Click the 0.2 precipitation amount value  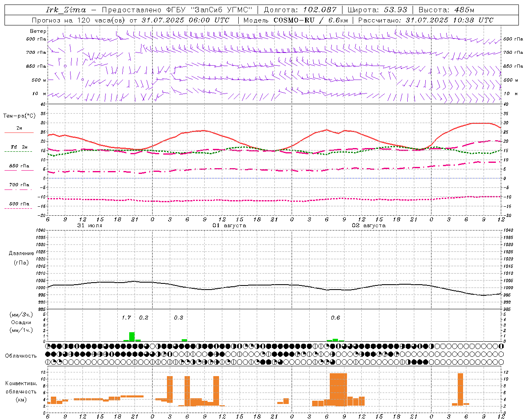(x=144, y=317)
